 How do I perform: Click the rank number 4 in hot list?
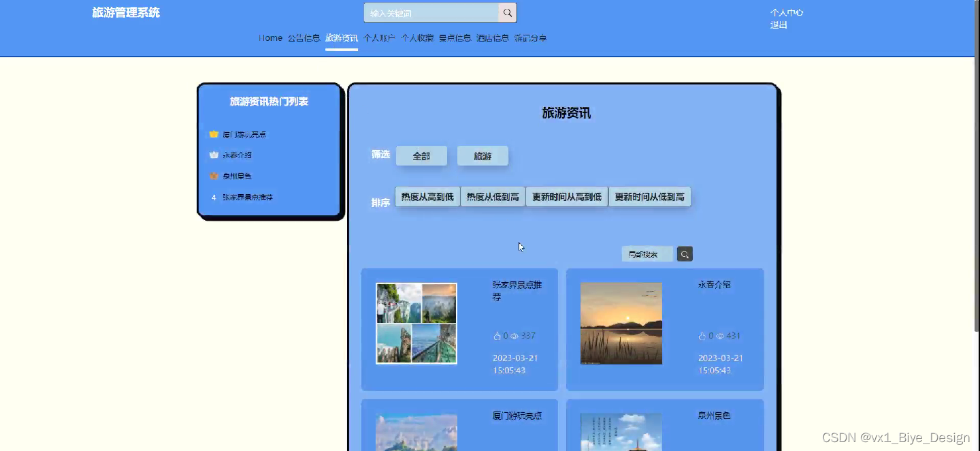[x=214, y=198]
